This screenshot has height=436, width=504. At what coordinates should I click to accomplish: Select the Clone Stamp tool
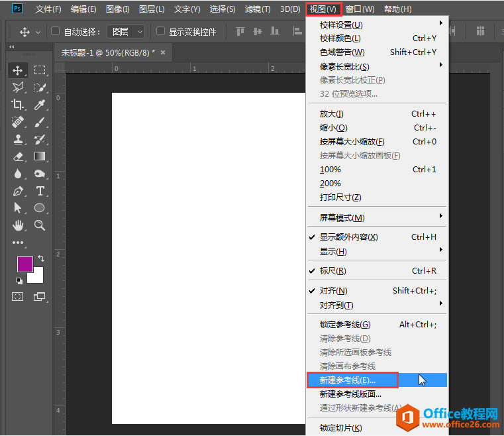pos(18,139)
